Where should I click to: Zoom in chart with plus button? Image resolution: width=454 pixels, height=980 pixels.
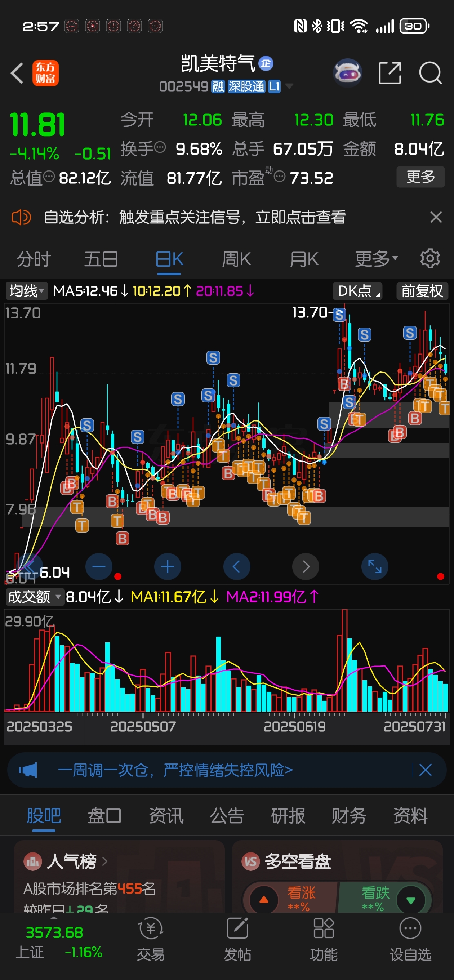[x=168, y=566]
